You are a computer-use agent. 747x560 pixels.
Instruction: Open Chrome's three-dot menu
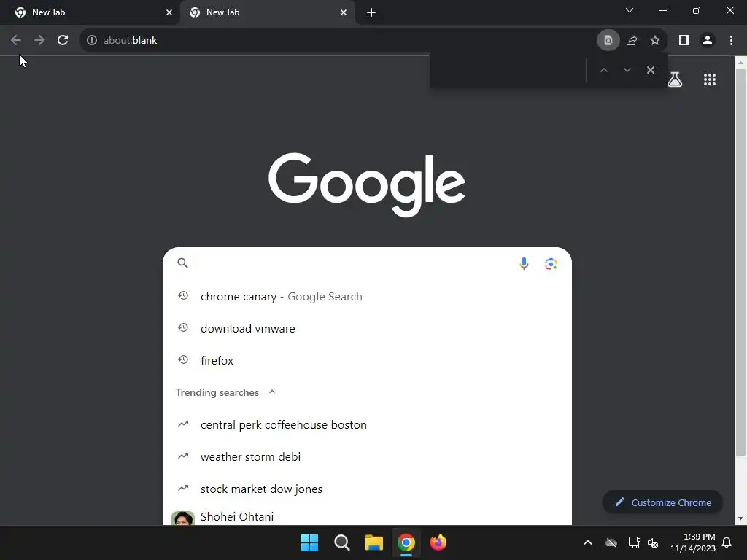(x=731, y=41)
